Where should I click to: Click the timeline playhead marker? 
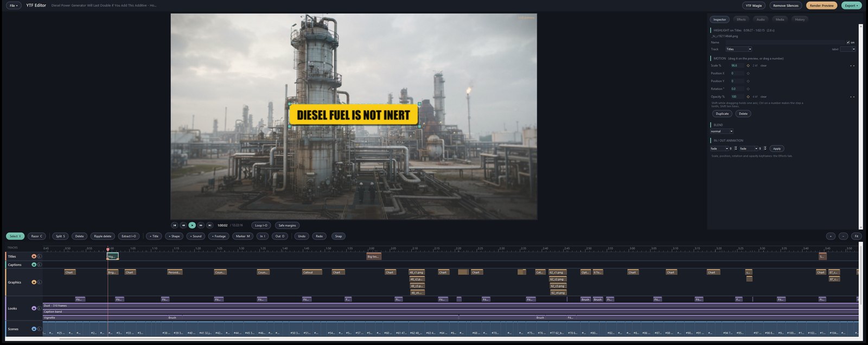(107, 249)
